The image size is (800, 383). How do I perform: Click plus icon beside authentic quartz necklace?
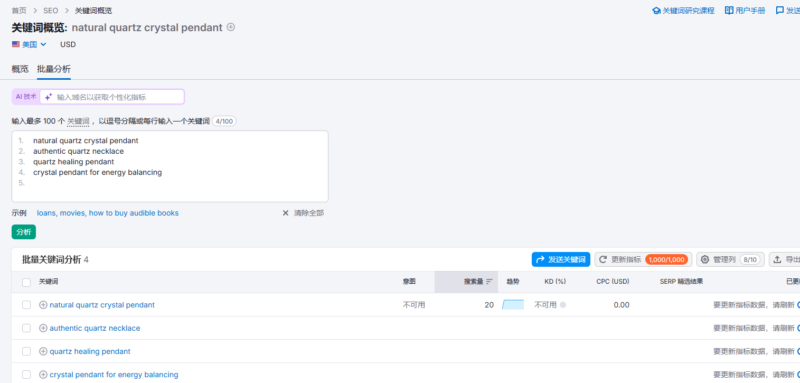(x=43, y=328)
